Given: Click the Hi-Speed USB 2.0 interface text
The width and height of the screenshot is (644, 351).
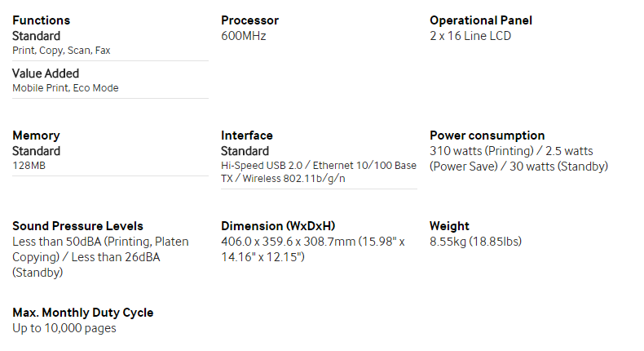Looking at the screenshot, I should [262, 166].
